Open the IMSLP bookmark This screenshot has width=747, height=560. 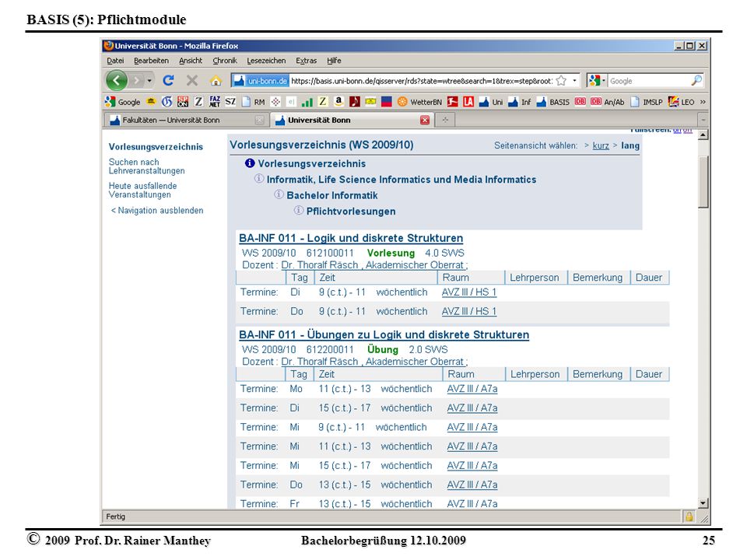tap(647, 102)
